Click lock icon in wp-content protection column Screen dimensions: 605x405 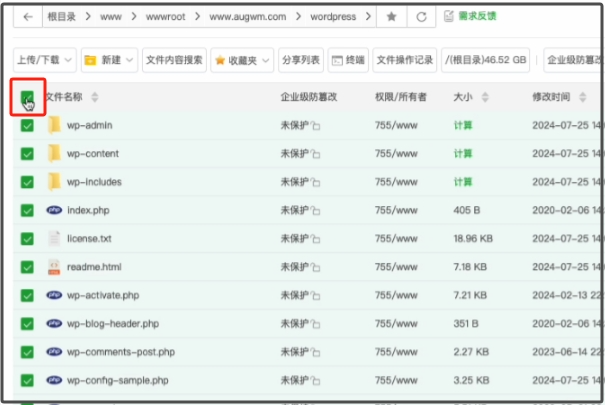316,155
